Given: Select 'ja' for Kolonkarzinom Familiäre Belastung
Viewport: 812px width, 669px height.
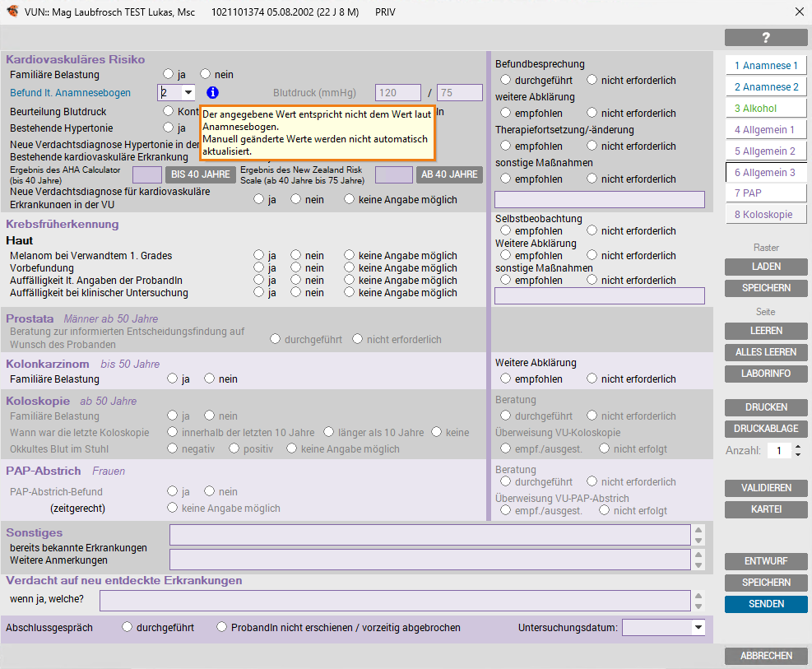Looking at the screenshot, I should (173, 379).
